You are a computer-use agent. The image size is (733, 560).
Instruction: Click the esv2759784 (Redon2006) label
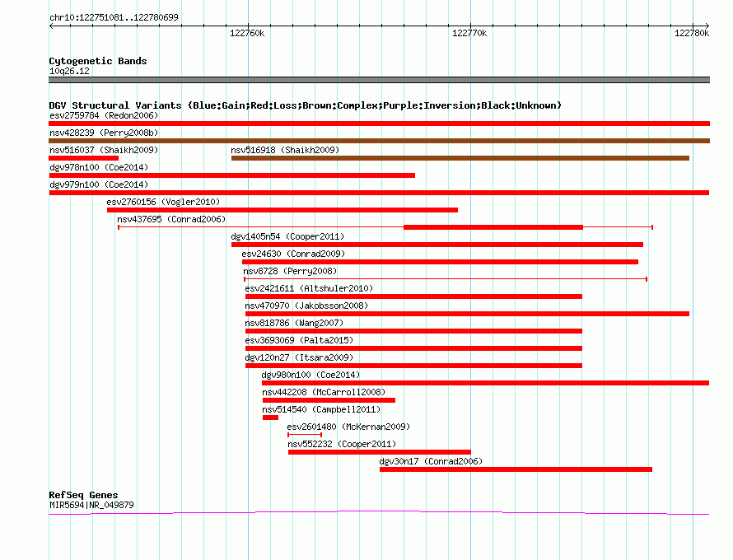(104, 115)
